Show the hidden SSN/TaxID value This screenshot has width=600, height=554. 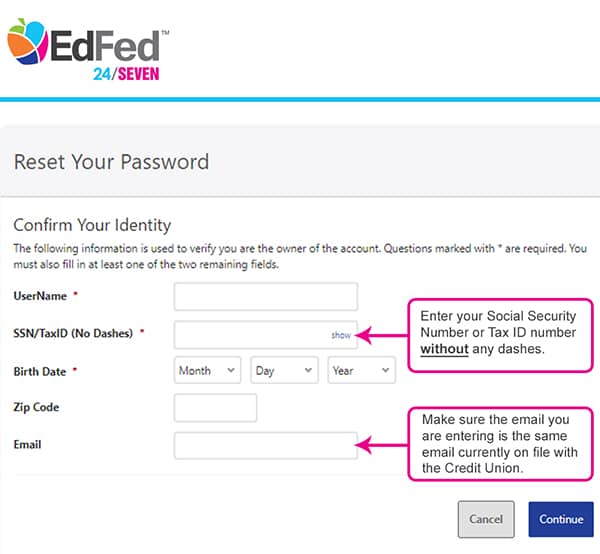coord(341,336)
